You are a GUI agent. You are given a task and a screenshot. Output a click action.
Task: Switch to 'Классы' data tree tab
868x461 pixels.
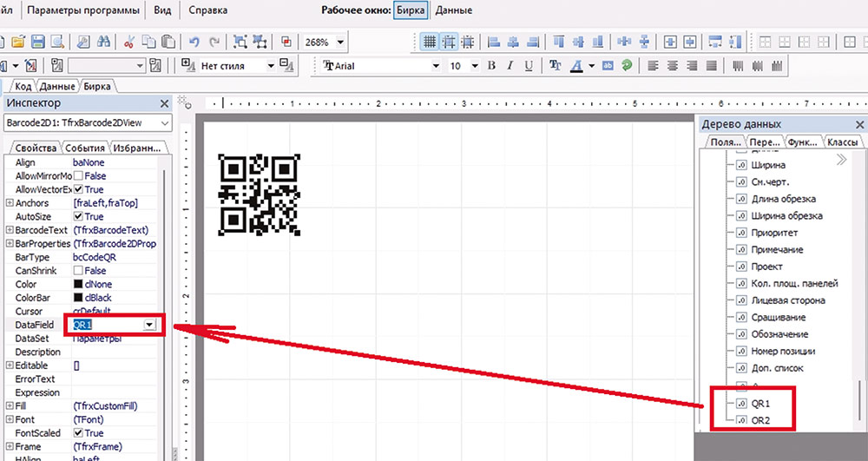click(x=843, y=142)
